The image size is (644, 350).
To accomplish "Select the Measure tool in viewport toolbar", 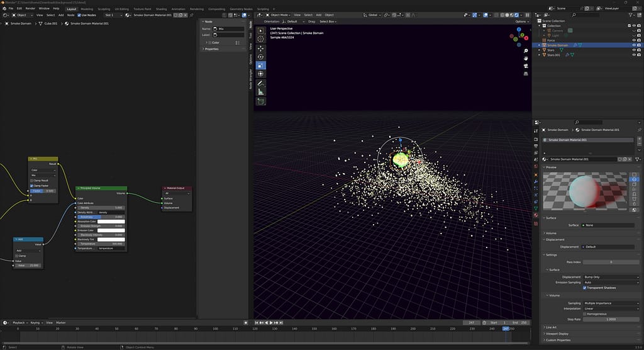I will [261, 91].
